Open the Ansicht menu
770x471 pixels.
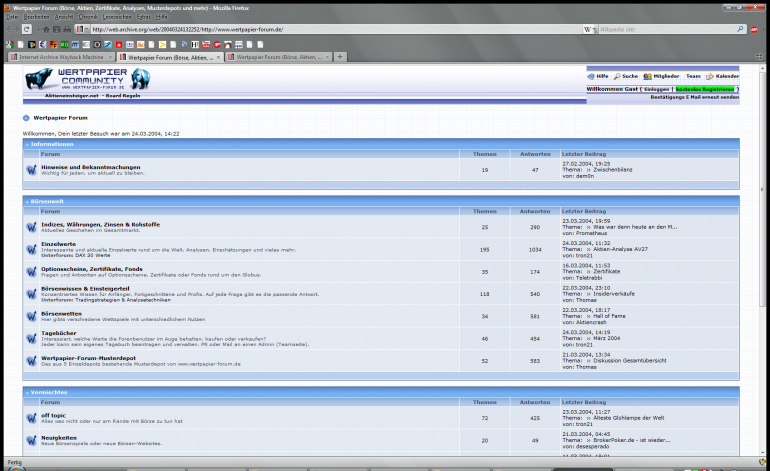64,17
